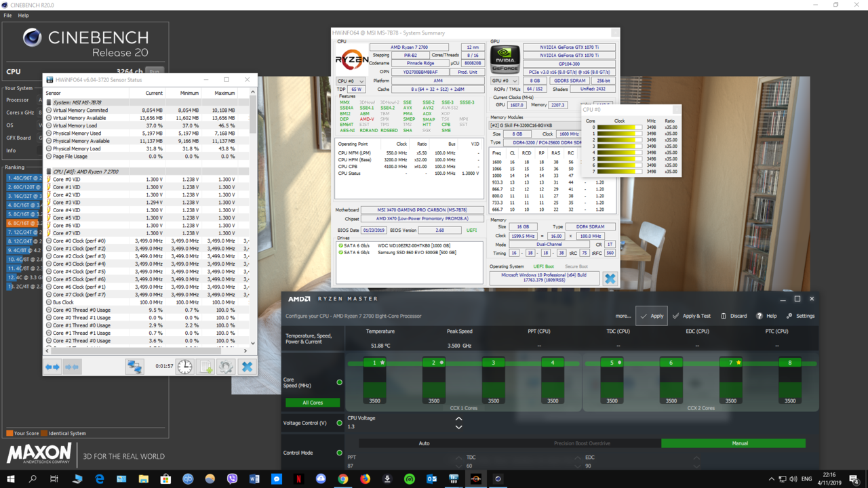This screenshot has height=488, width=868.
Task: Open Task View on taskbar
Action: click(54, 479)
